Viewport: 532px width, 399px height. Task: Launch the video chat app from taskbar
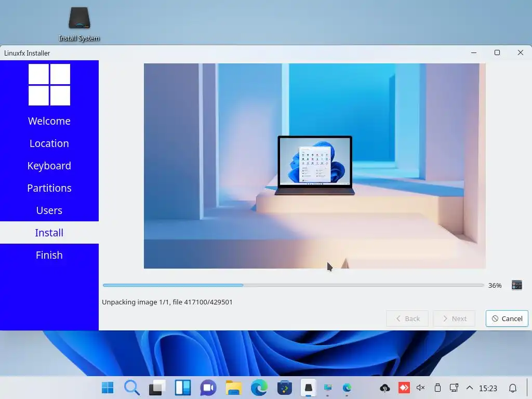(208, 388)
